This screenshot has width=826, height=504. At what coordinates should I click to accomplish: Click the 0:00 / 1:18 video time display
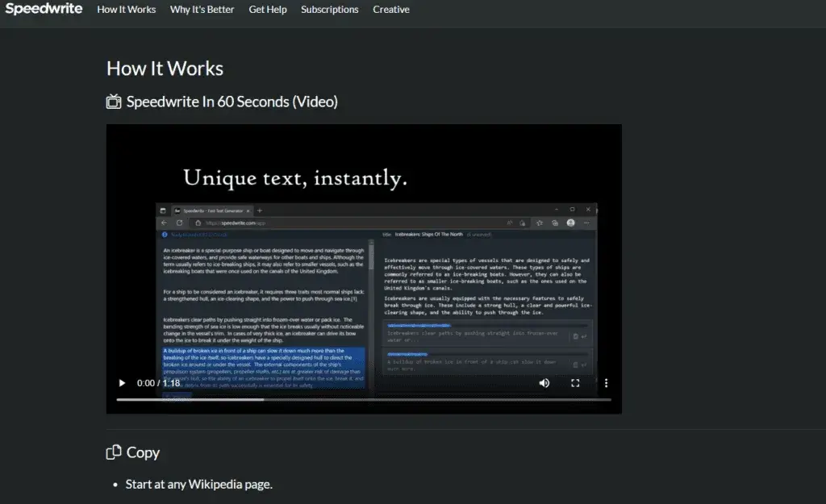coord(159,383)
